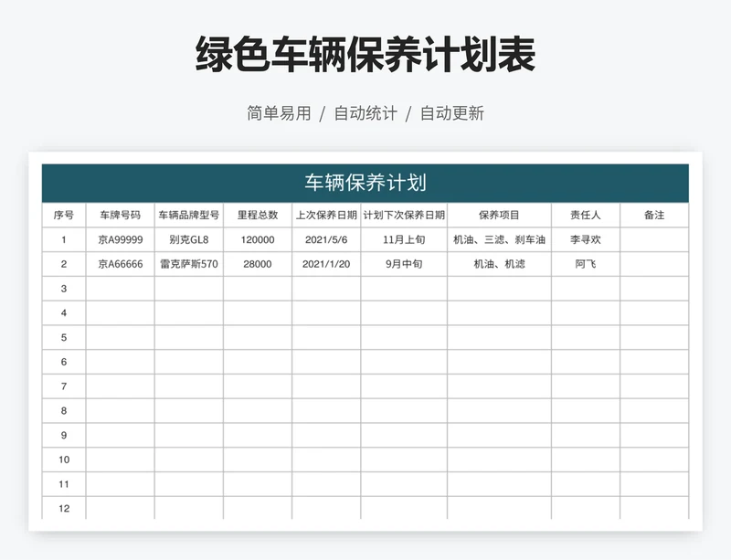Select the 责任人 header cell

tap(586, 215)
